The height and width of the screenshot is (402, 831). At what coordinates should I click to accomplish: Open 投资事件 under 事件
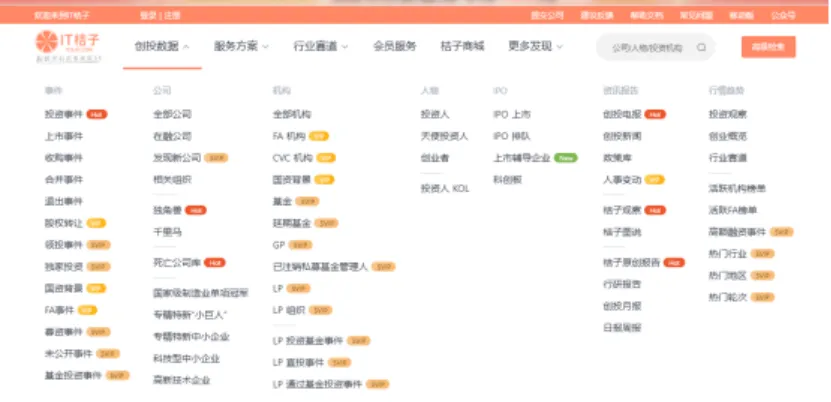click(x=64, y=114)
